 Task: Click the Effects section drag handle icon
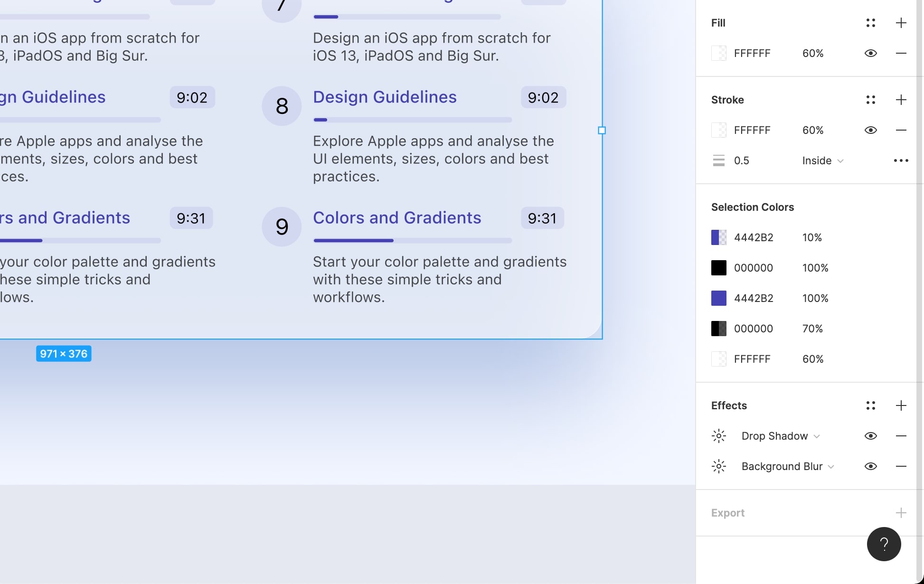[870, 405]
